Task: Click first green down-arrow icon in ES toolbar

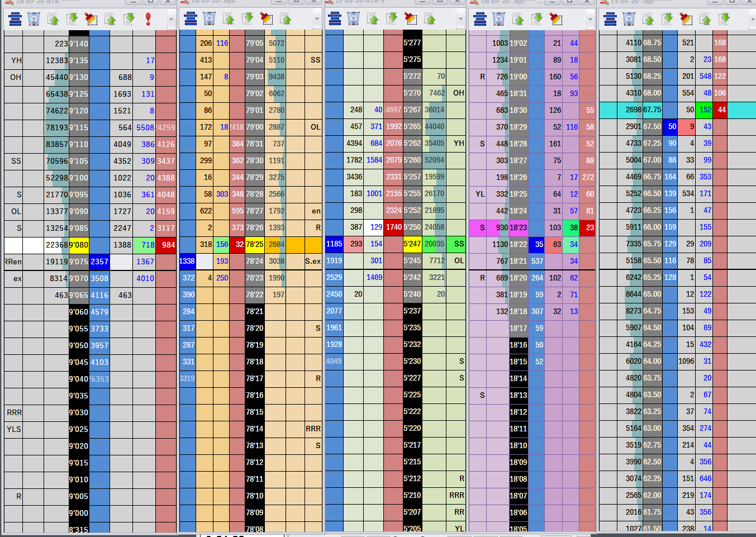Action: 667,20
